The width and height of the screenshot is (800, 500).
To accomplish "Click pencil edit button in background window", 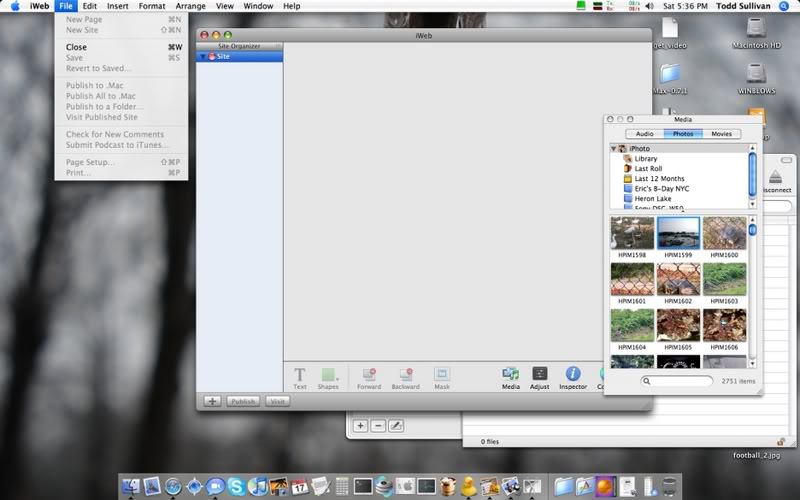I will (396, 426).
